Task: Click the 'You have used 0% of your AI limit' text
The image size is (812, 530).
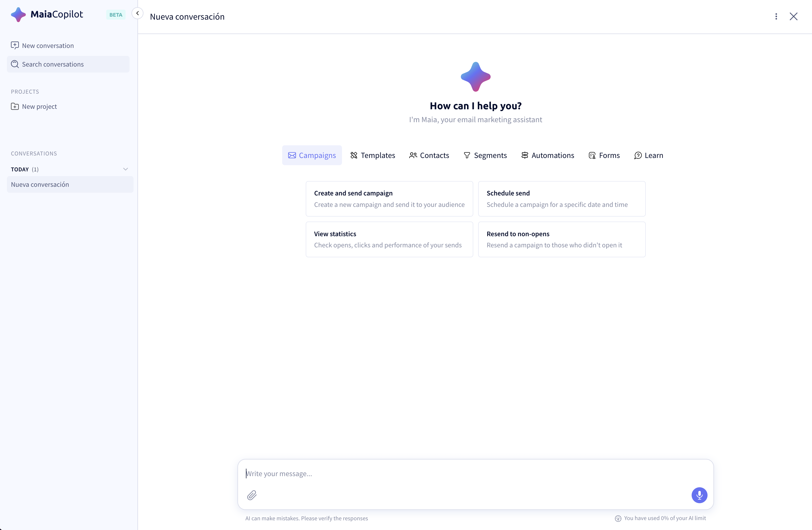Action: 665,518
